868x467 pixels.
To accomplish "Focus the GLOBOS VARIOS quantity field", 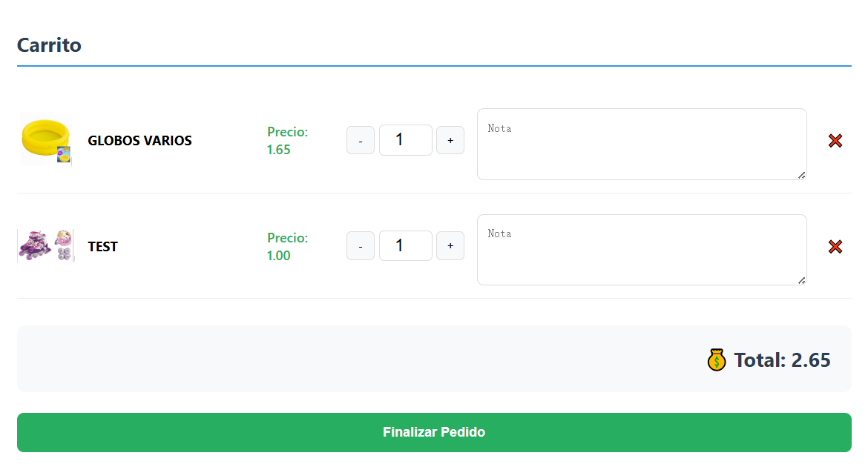I will (405, 140).
